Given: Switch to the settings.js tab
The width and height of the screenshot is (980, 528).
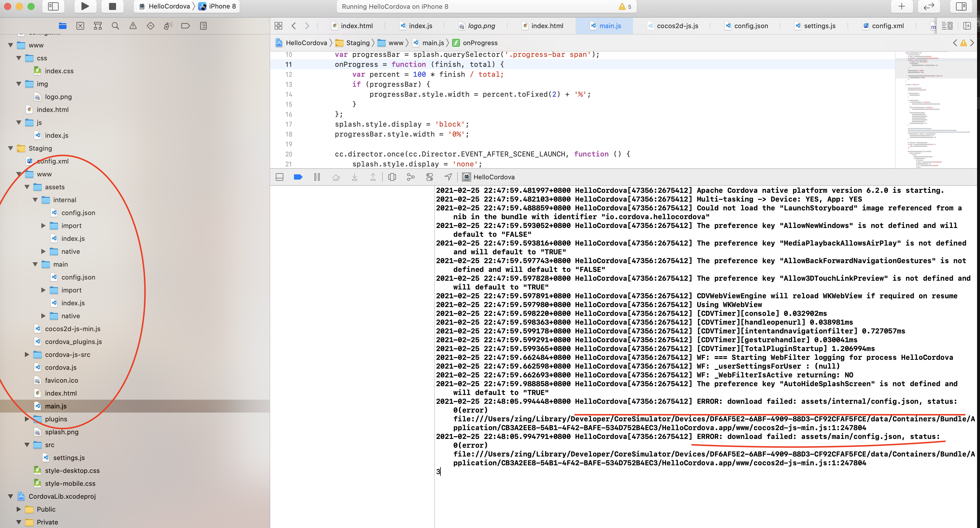Looking at the screenshot, I should pos(819,26).
